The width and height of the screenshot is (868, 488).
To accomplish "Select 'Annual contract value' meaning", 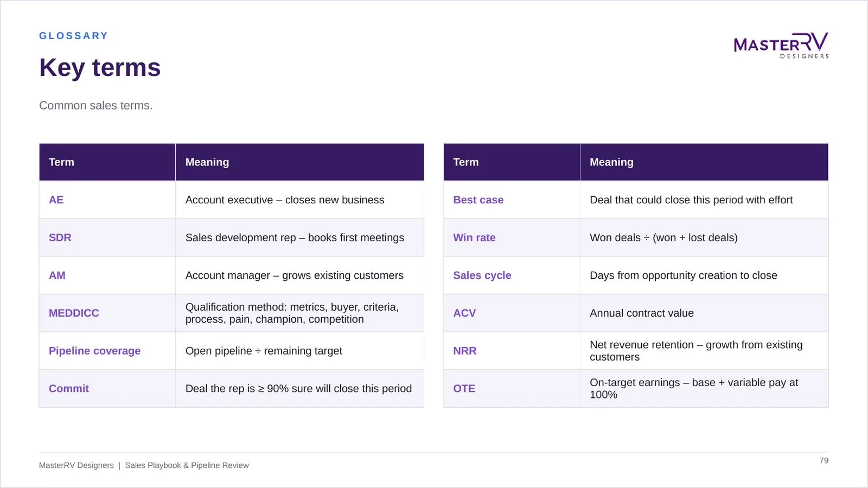I will 642,313.
